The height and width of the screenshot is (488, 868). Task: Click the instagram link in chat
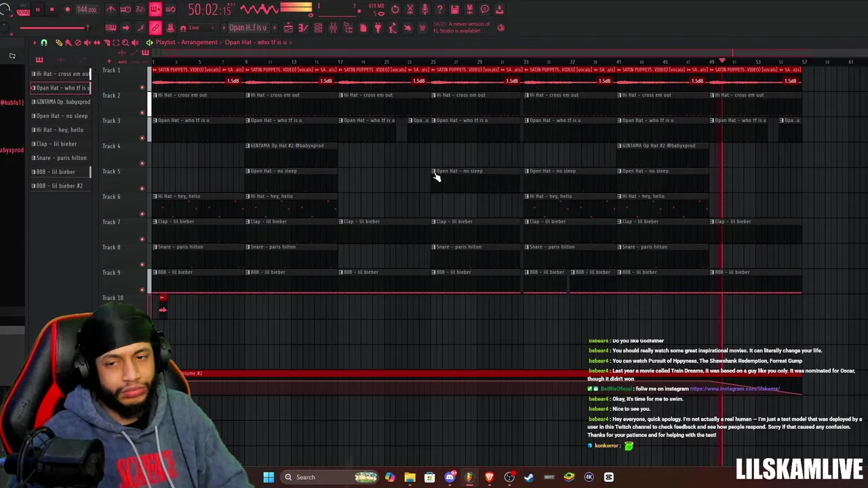click(734, 389)
